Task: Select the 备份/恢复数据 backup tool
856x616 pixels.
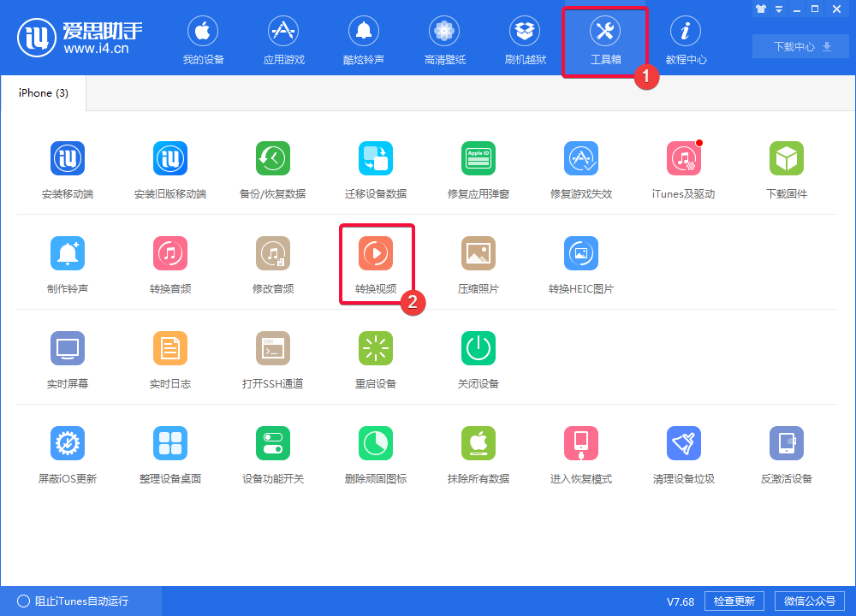Action: [x=273, y=168]
